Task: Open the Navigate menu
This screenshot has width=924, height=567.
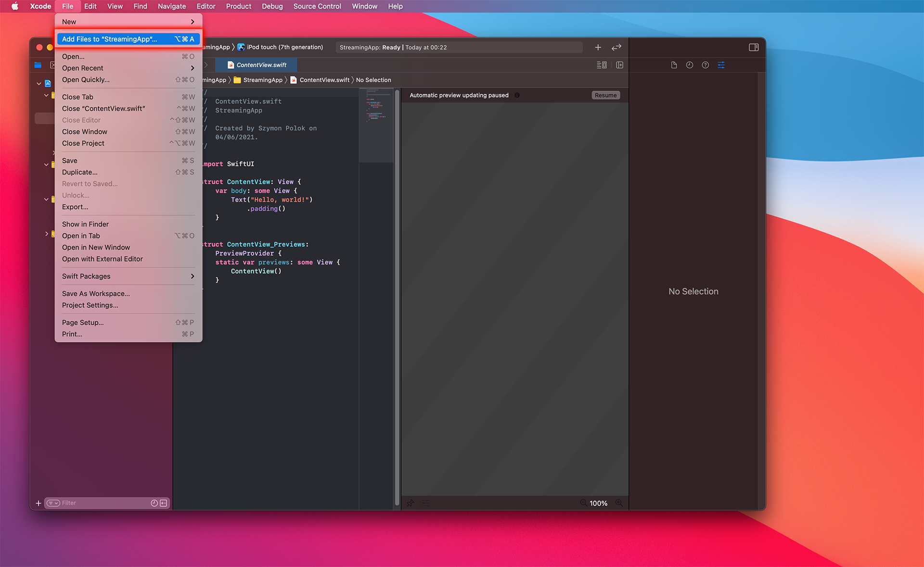Action: pyautogui.click(x=172, y=6)
